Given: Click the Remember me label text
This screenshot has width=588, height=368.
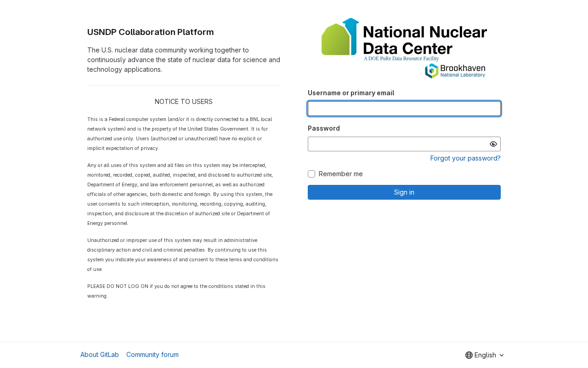Looking at the screenshot, I should 340,174.
